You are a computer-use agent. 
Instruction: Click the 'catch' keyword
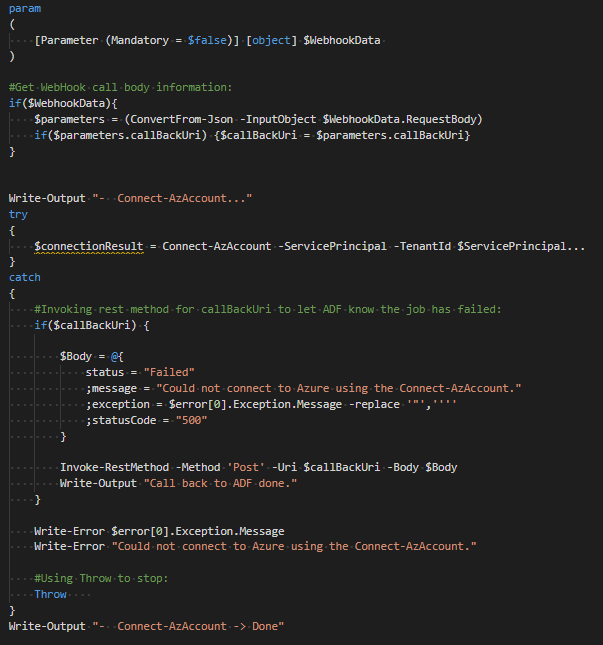pyautogui.click(x=25, y=278)
